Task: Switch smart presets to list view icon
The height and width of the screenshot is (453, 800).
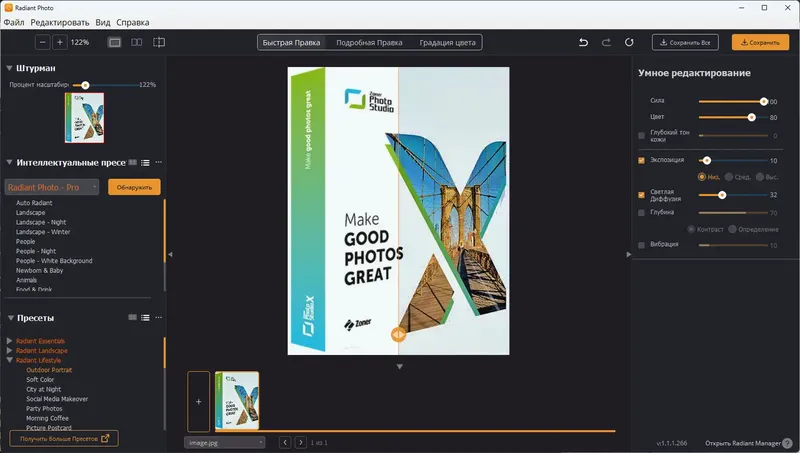Action: [145, 163]
